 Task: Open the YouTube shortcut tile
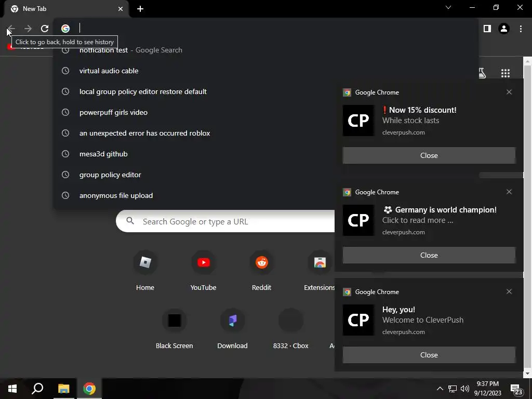[x=204, y=271]
